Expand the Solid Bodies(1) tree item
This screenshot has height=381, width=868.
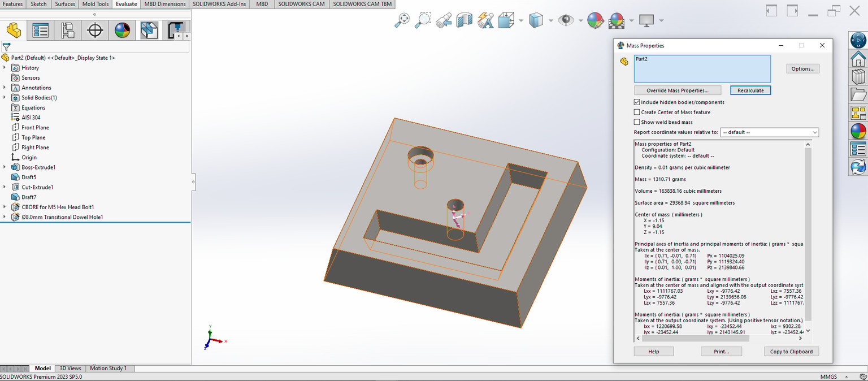[x=5, y=97]
